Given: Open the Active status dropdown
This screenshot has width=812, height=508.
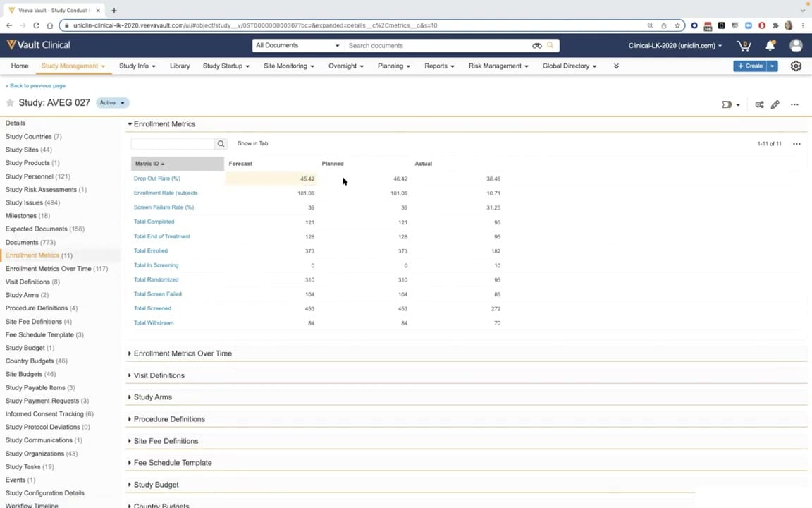Looking at the screenshot, I should click(112, 102).
